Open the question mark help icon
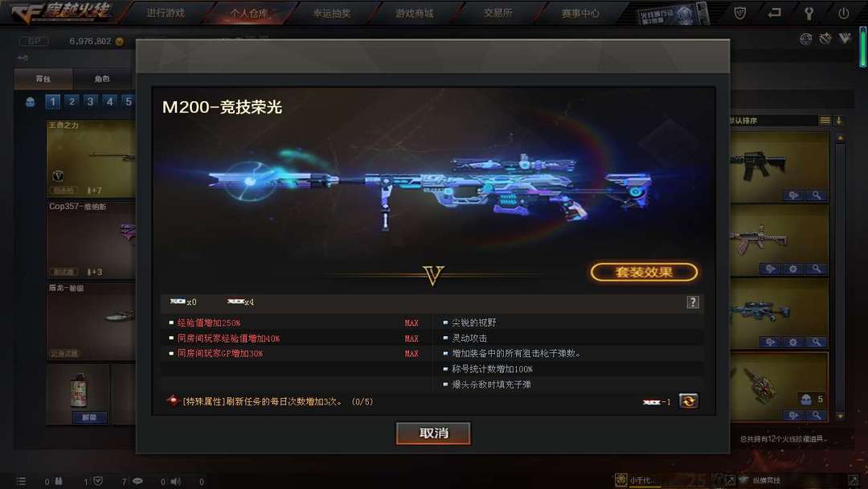868x489 pixels. [x=693, y=302]
